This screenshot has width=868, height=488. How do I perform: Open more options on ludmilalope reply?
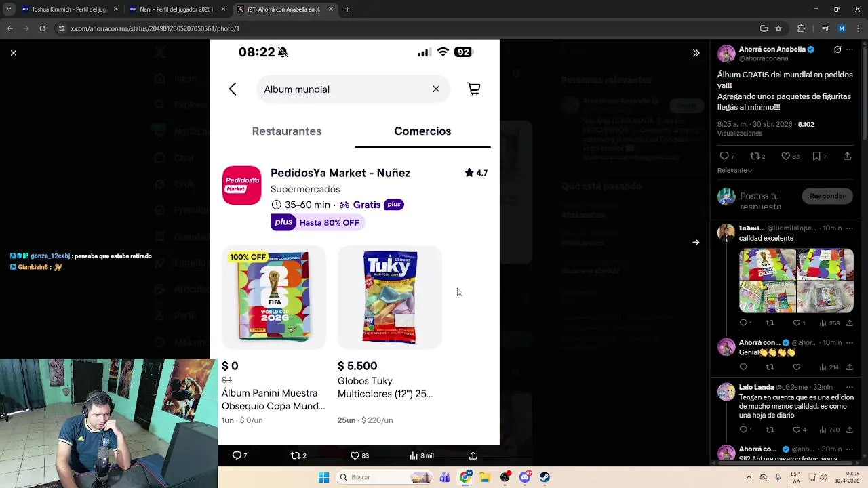pos(849,228)
